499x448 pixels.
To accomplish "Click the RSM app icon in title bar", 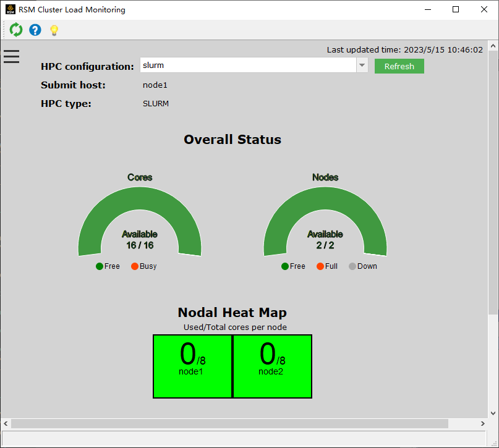I will [x=9, y=9].
